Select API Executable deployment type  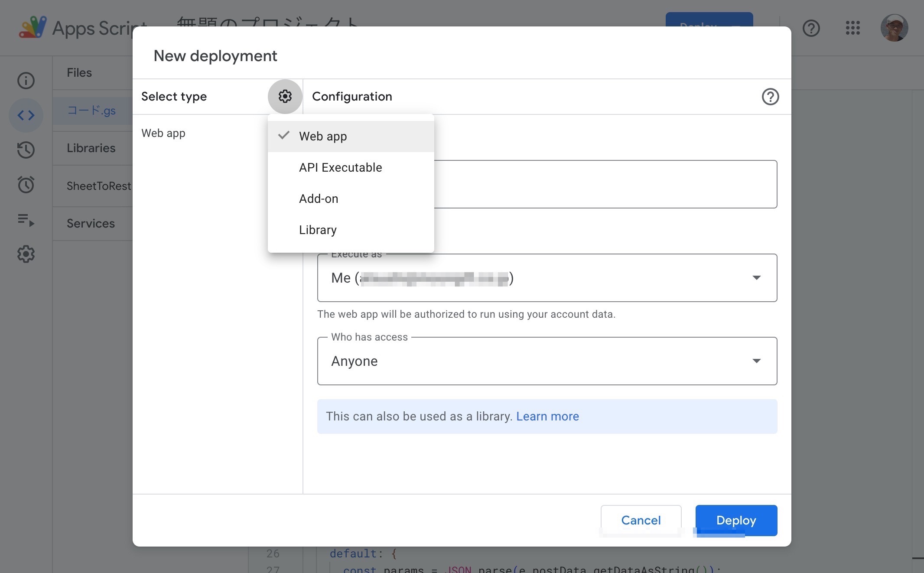[340, 167]
